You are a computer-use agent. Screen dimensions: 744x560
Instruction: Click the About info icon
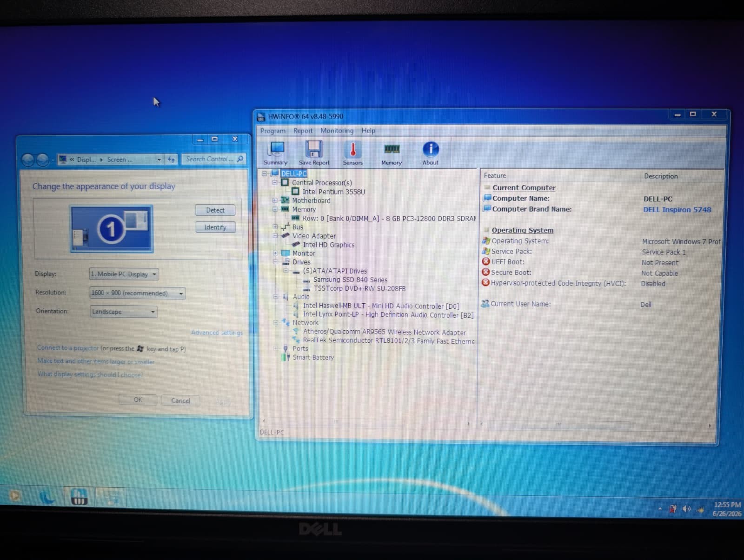[x=431, y=153]
